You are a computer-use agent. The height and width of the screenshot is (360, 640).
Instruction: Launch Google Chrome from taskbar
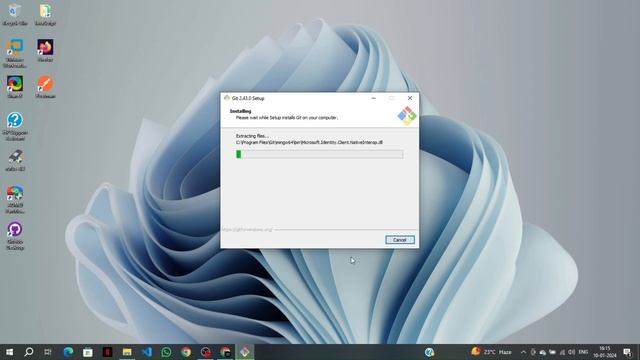[x=186, y=352]
